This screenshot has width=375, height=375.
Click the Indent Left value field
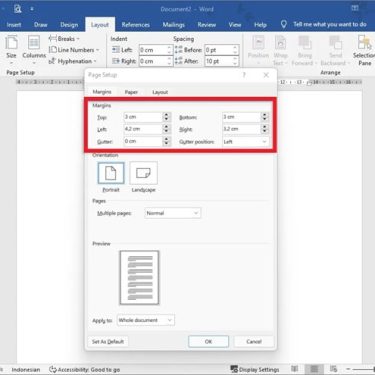(152, 50)
